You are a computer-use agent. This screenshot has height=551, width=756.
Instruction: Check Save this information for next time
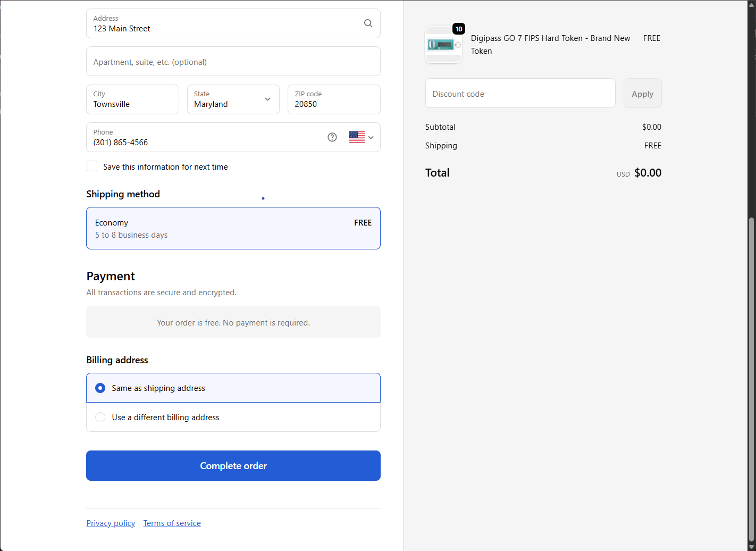click(92, 166)
